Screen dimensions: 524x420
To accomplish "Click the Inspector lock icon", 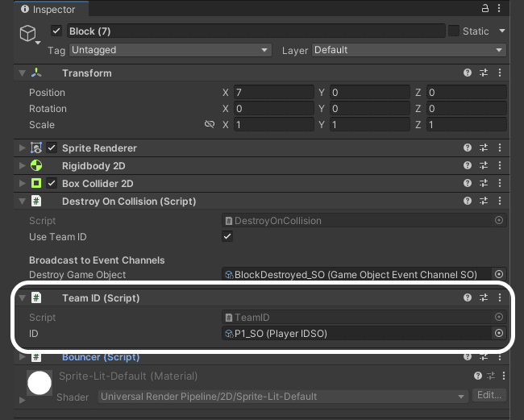I will tap(485, 8).
